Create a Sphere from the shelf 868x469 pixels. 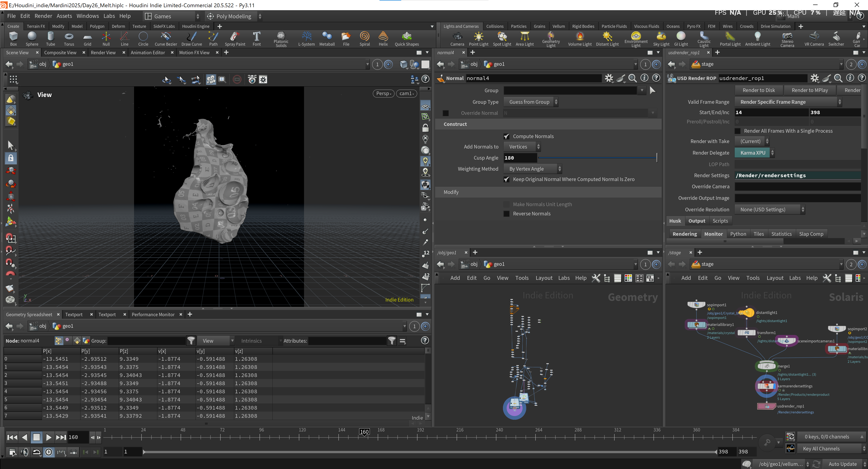click(32, 39)
